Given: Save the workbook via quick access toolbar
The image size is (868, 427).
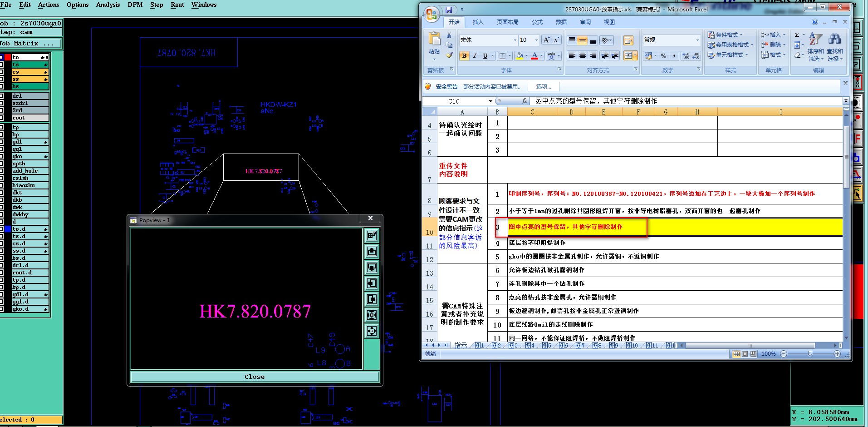Looking at the screenshot, I should pos(449,10).
